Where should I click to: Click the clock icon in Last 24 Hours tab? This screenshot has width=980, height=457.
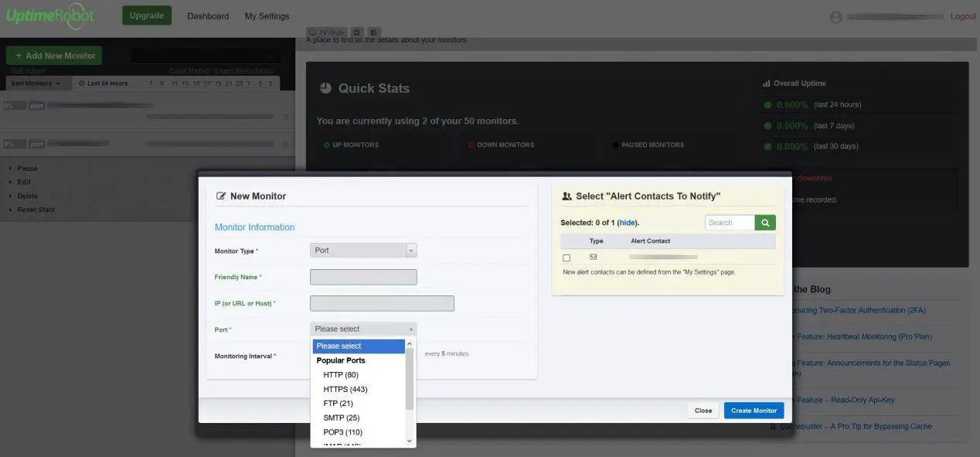tap(82, 84)
